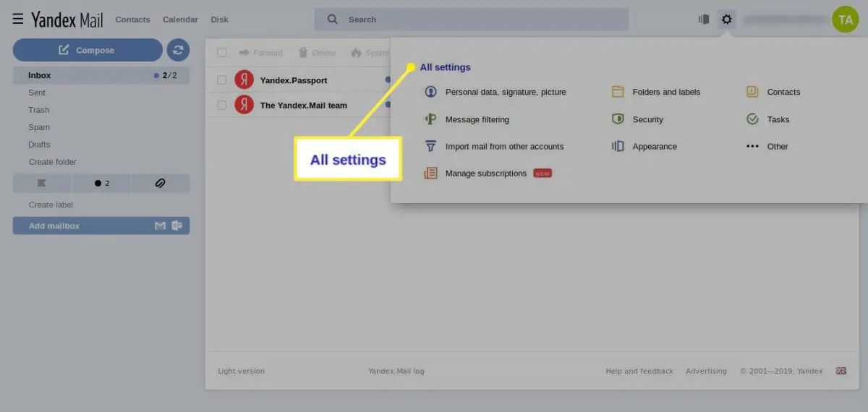The width and height of the screenshot is (868, 412).
Task: Click the Other three-dots icon
Action: point(752,146)
